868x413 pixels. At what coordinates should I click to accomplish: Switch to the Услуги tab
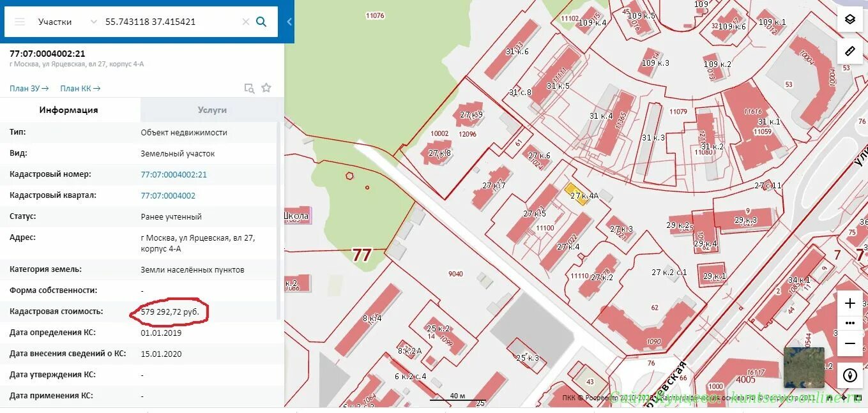[211, 109]
